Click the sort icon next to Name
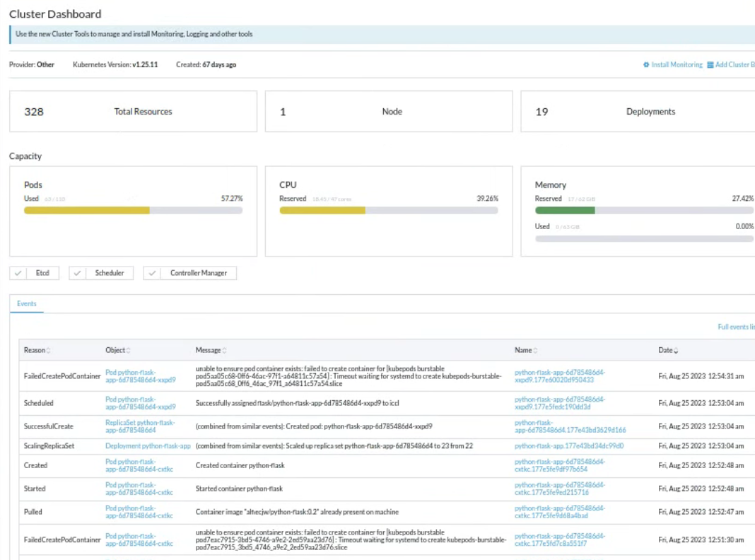This screenshot has width=755, height=560. 537,350
